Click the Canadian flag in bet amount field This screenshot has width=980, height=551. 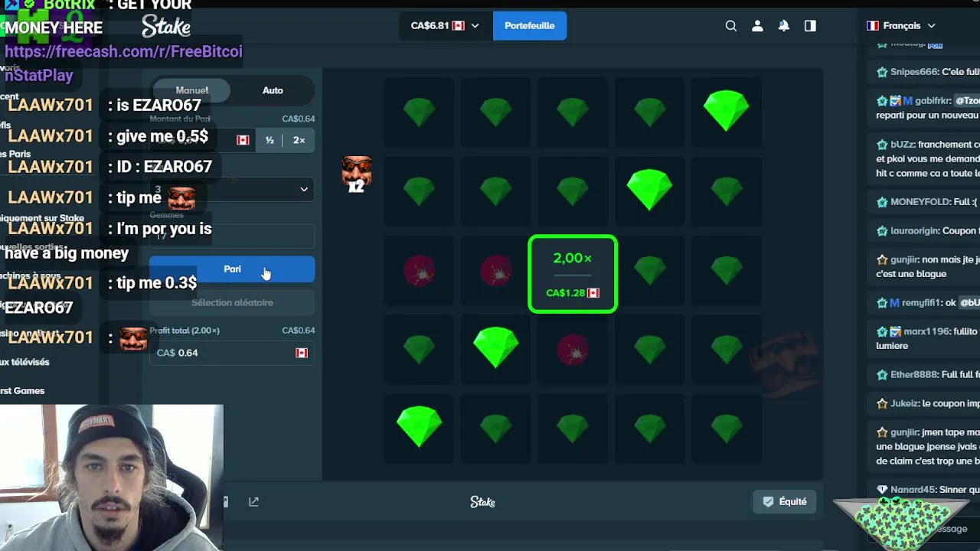coord(243,140)
